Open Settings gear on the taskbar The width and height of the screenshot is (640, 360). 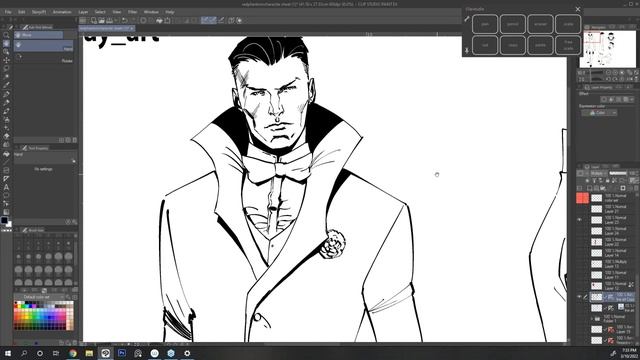(x=187, y=353)
